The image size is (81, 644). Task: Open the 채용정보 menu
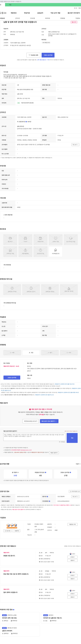point(13,13)
